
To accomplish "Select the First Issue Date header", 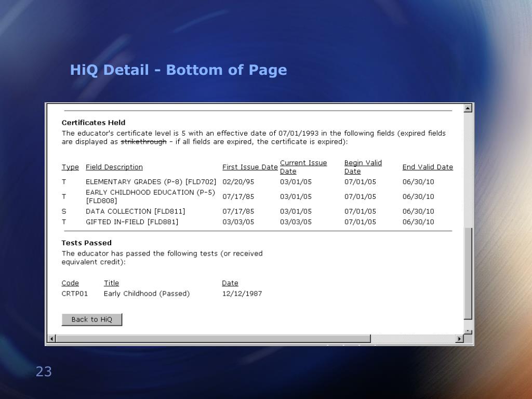I will tap(250, 167).
